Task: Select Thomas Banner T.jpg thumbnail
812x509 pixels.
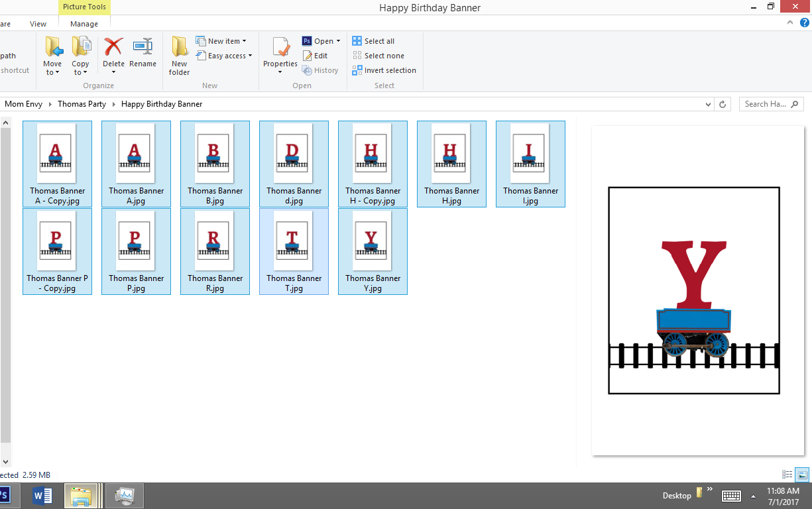Action: 294,251
